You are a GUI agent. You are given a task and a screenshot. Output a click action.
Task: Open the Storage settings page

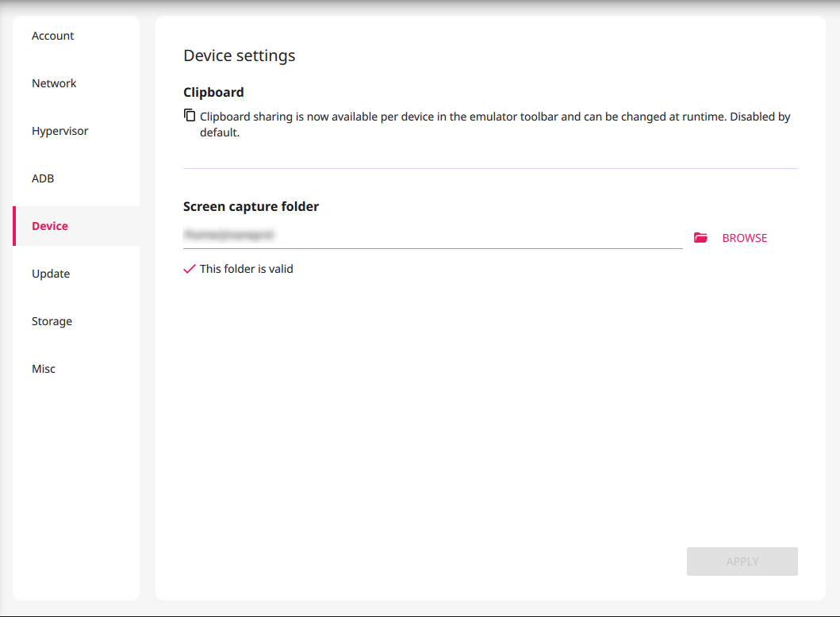tap(52, 321)
